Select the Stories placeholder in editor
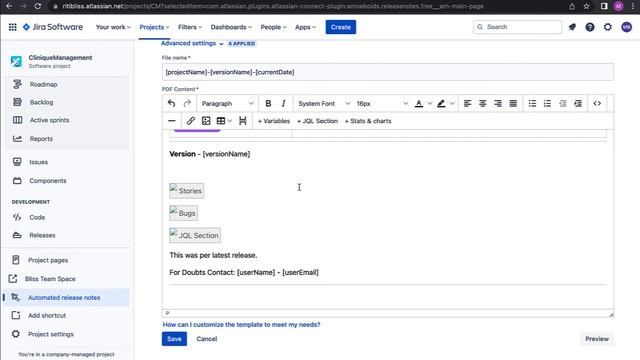 point(187,191)
